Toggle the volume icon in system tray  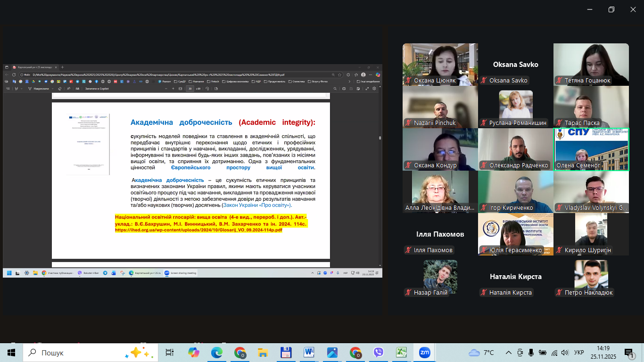[565, 353]
